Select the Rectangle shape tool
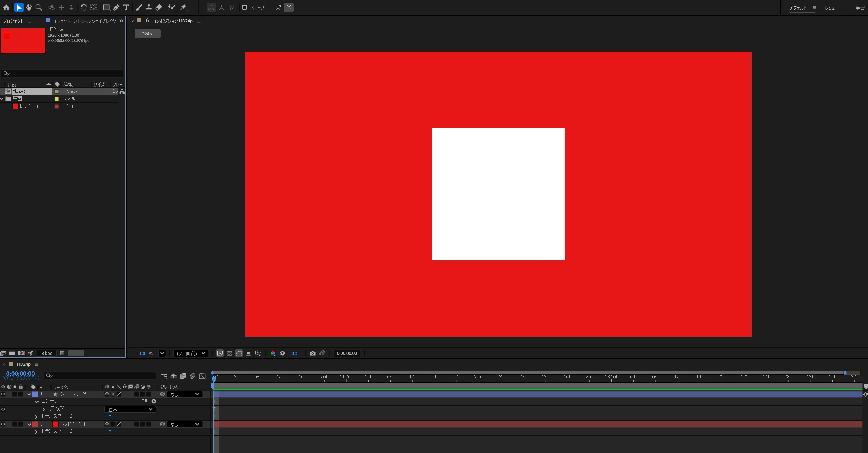The height and width of the screenshot is (453, 868). 107,7
